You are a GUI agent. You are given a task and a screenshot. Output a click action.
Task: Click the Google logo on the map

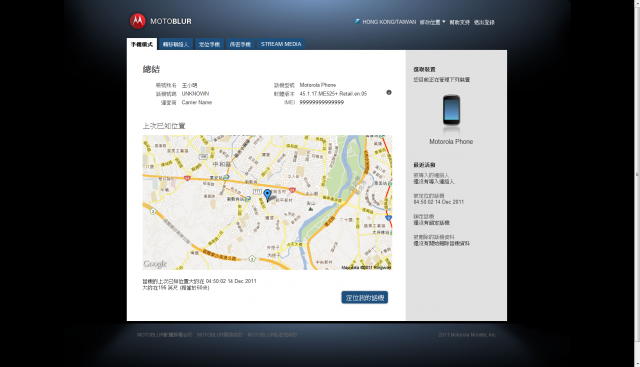click(155, 264)
